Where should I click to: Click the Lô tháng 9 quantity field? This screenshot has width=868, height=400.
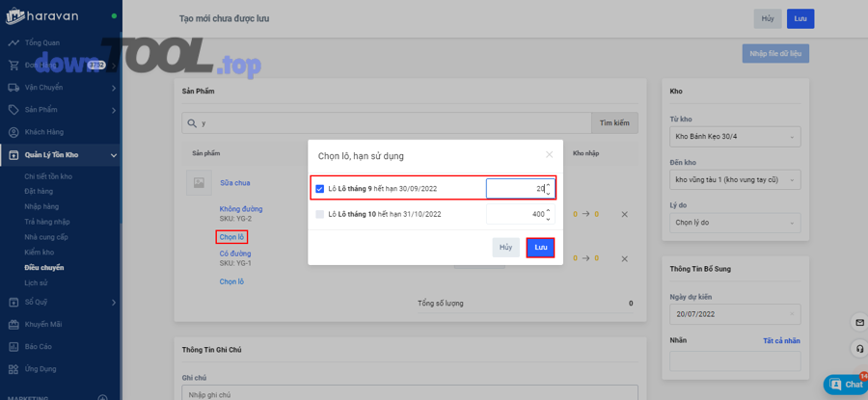[515, 189]
